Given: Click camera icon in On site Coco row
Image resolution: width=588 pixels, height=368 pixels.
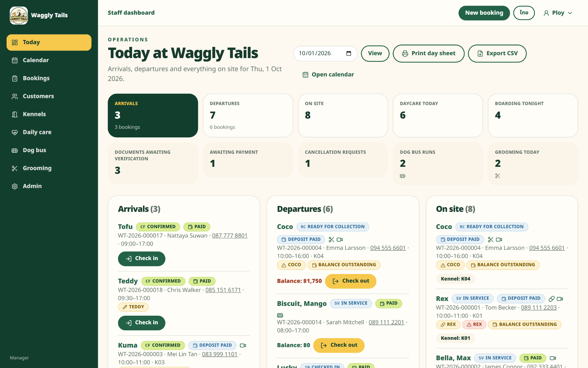Looking at the screenshot, I should pos(499,239).
